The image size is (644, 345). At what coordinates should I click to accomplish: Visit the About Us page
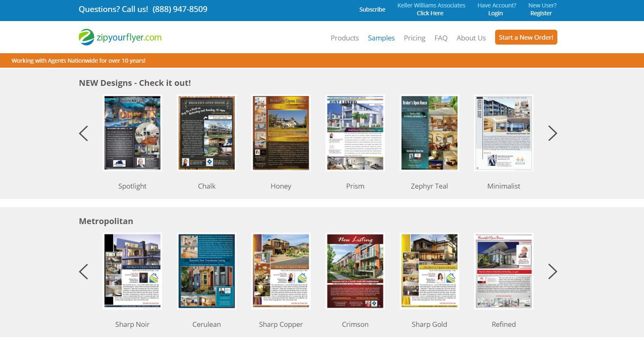[x=471, y=38]
